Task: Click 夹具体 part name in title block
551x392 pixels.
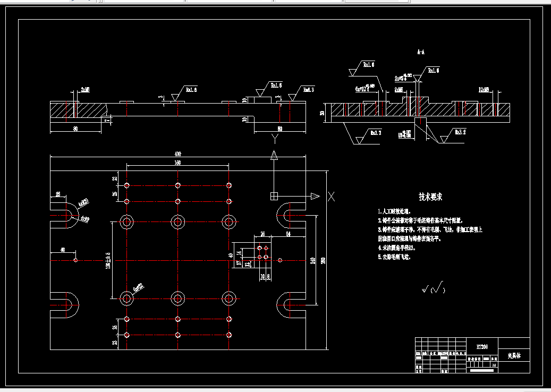Action: click(x=514, y=355)
